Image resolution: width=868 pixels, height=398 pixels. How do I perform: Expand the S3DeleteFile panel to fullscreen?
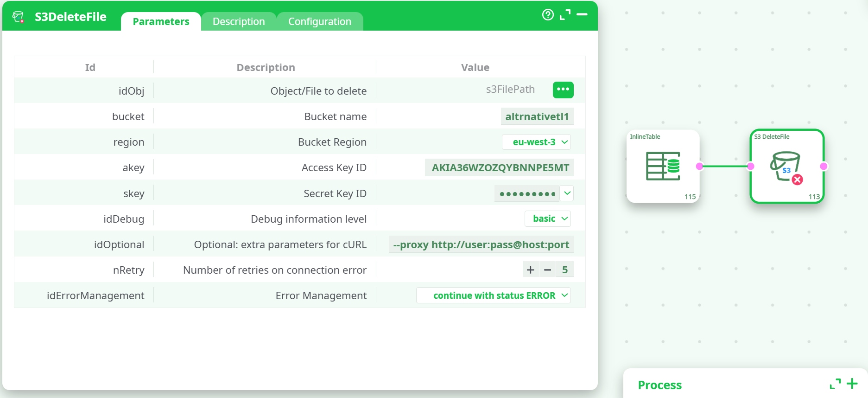[x=565, y=15]
